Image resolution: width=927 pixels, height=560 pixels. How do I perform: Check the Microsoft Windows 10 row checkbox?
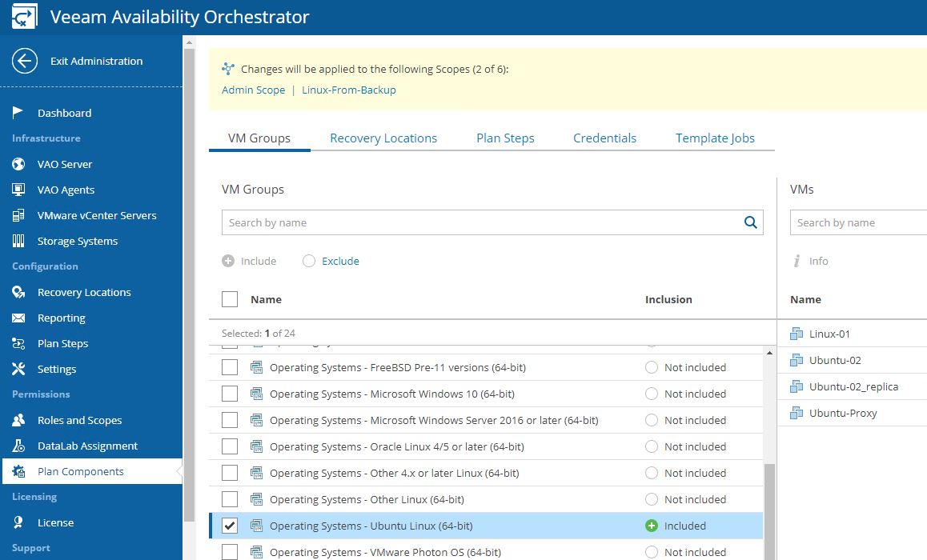click(x=230, y=394)
